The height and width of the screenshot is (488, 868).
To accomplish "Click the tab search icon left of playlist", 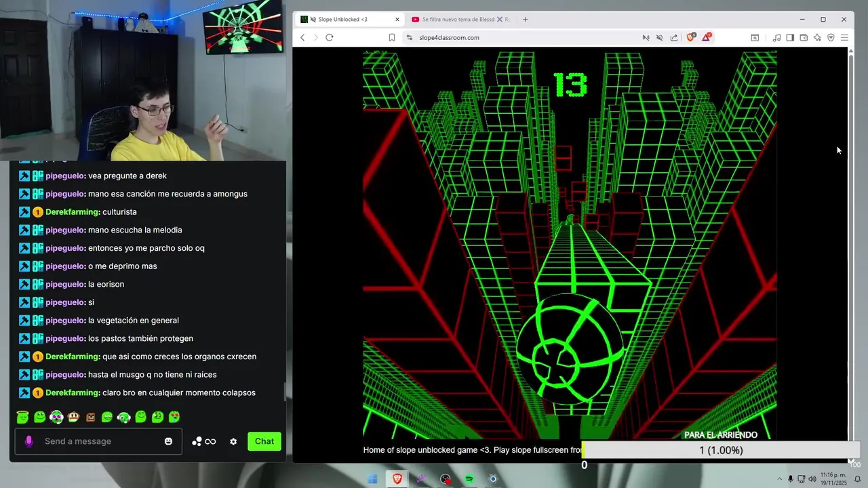I will click(x=755, y=37).
